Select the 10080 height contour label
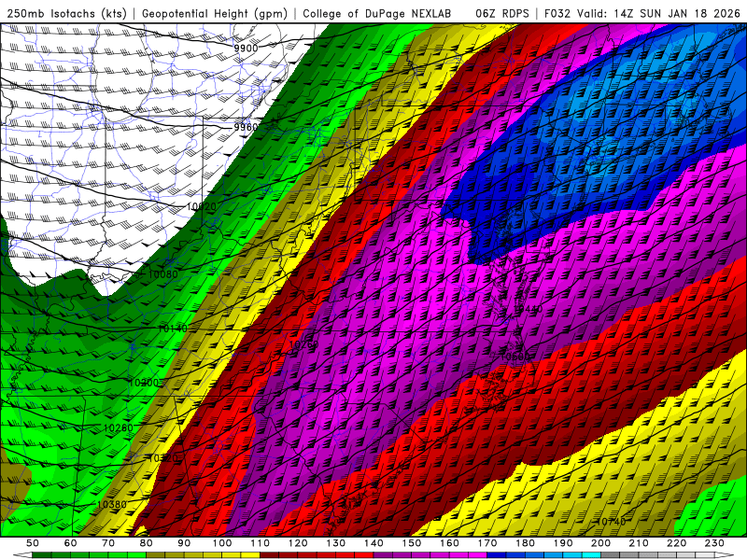 click(x=162, y=274)
